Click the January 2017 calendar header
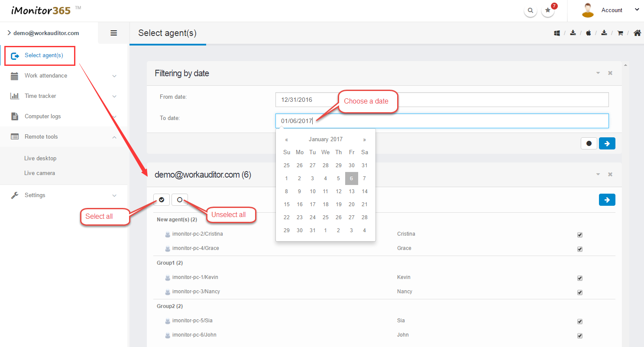644x347 pixels. point(326,139)
